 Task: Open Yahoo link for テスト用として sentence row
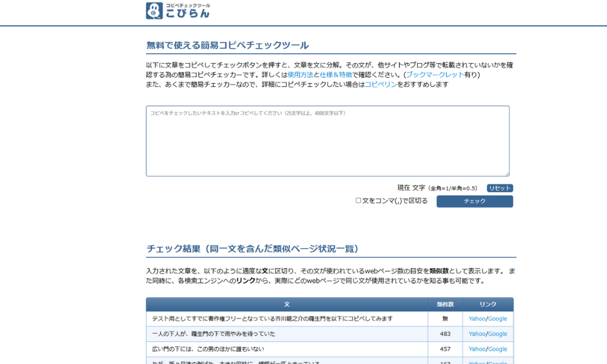click(476, 318)
